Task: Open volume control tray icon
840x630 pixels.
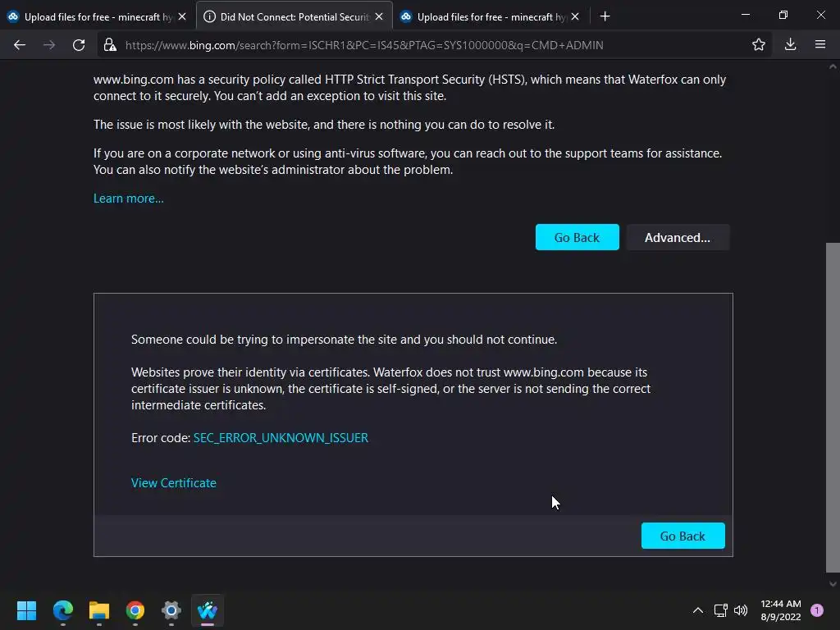Action: [741, 610]
